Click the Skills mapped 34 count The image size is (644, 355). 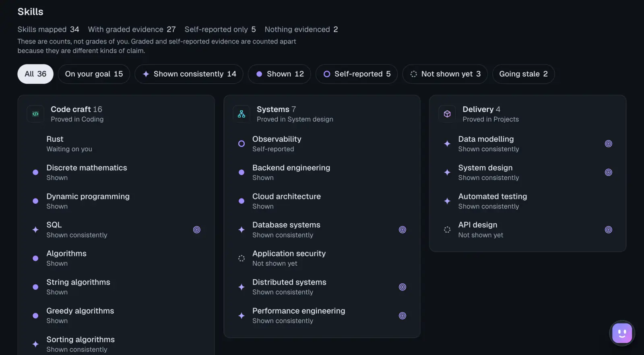48,29
